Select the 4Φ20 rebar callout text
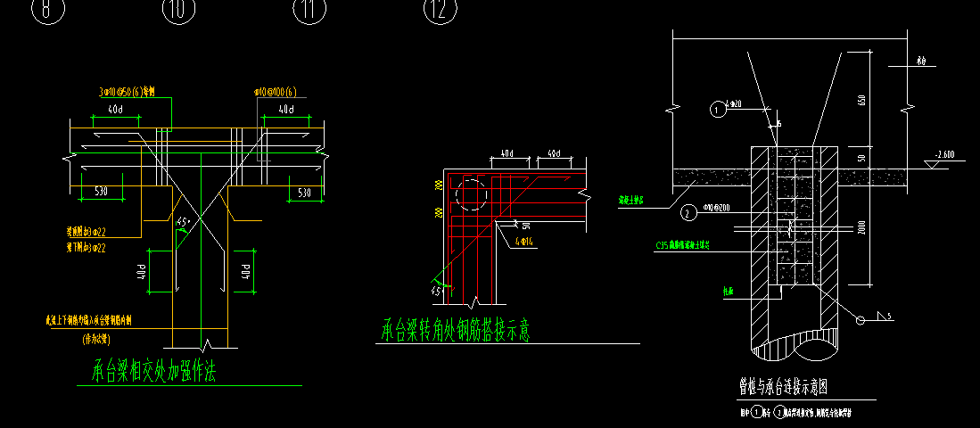This screenshot has width=980, height=428. tap(735, 103)
